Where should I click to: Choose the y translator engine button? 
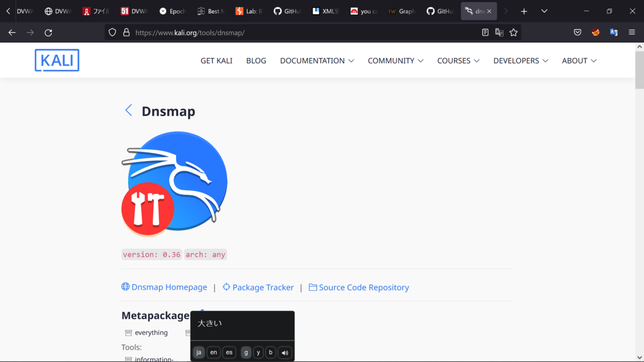coord(258,352)
